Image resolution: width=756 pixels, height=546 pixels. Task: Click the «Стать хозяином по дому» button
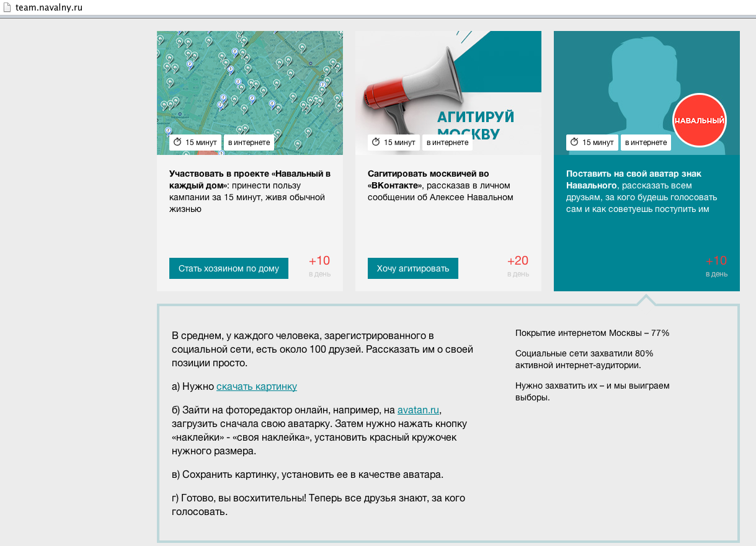tap(229, 268)
